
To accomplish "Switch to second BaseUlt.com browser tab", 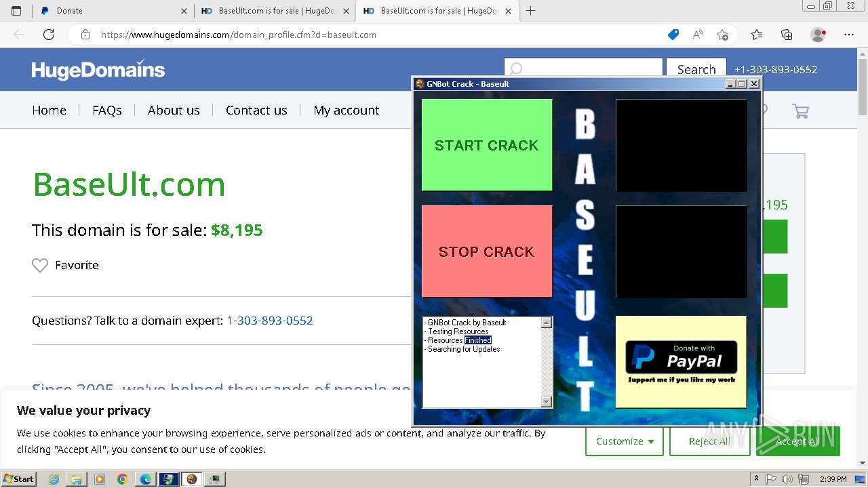I will pyautogui.click(x=275, y=11).
